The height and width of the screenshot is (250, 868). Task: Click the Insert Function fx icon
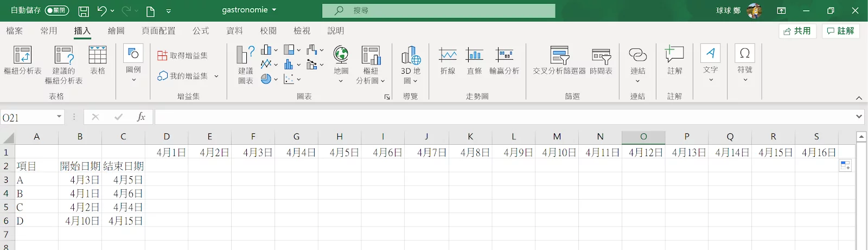[141, 117]
